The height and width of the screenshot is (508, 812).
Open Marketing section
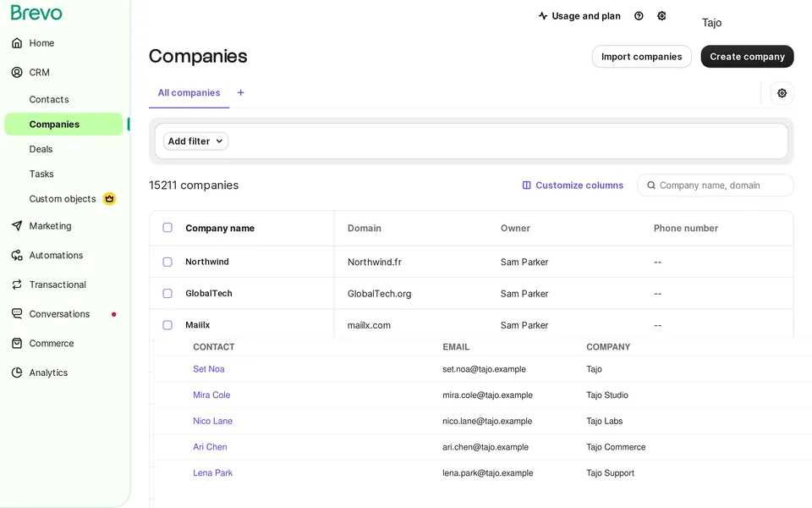point(50,225)
